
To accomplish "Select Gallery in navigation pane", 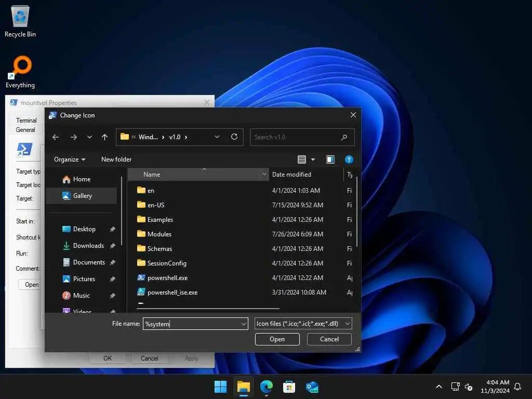I will point(82,196).
